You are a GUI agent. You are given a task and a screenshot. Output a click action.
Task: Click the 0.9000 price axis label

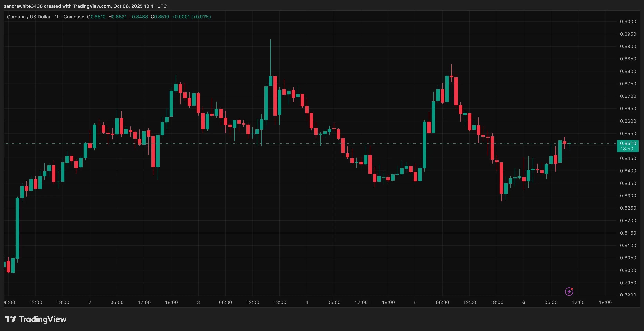[x=628, y=22]
